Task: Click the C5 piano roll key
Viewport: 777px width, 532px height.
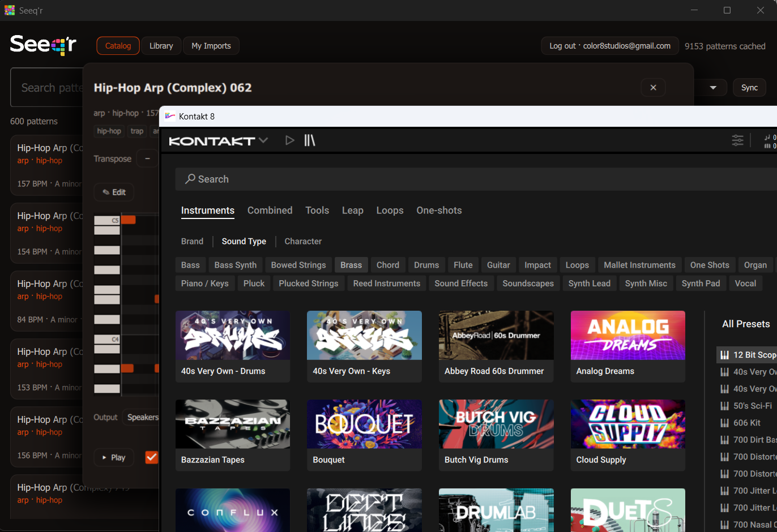Action: point(107,220)
